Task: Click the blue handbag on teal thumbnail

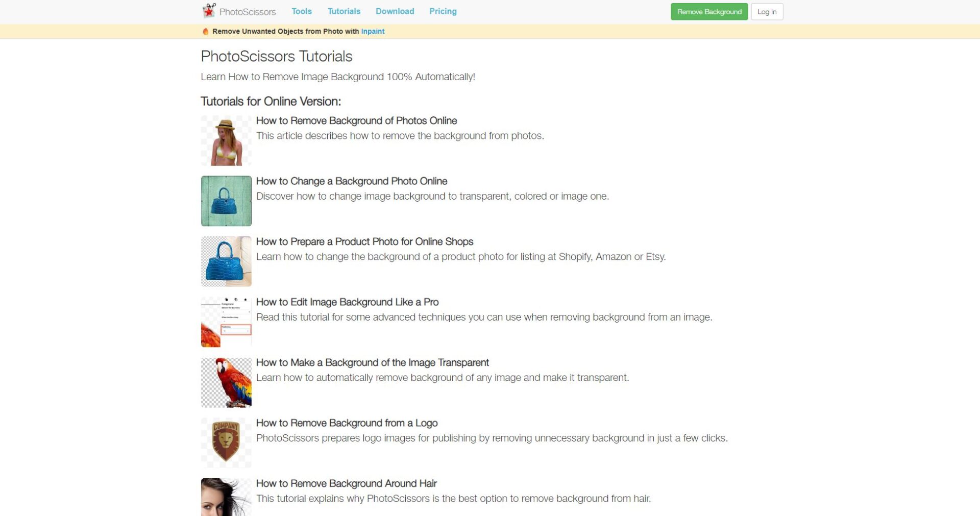Action: [226, 201]
